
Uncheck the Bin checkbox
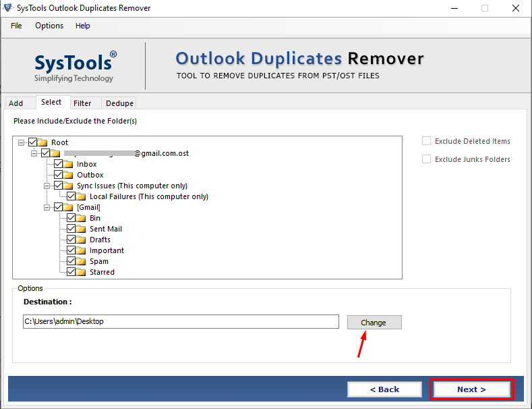71,218
